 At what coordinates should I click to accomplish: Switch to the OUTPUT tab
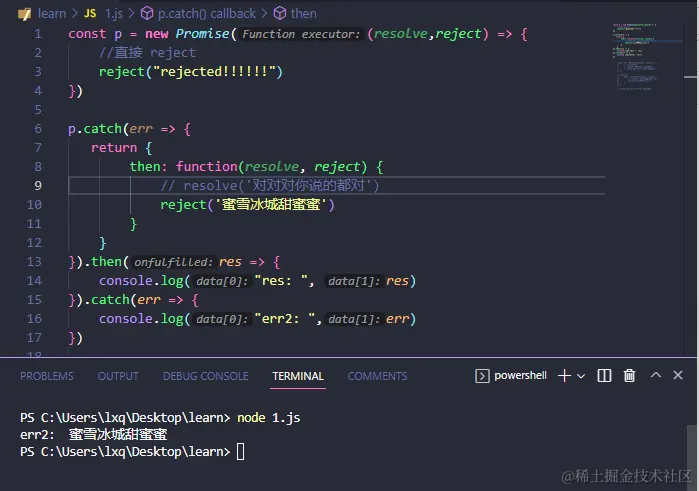118,376
